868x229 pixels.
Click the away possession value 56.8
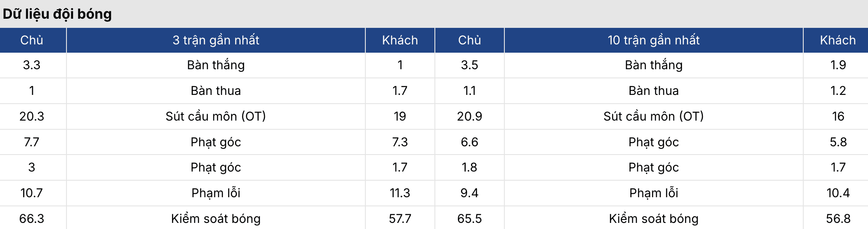pyautogui.click(x=838, y=219)
